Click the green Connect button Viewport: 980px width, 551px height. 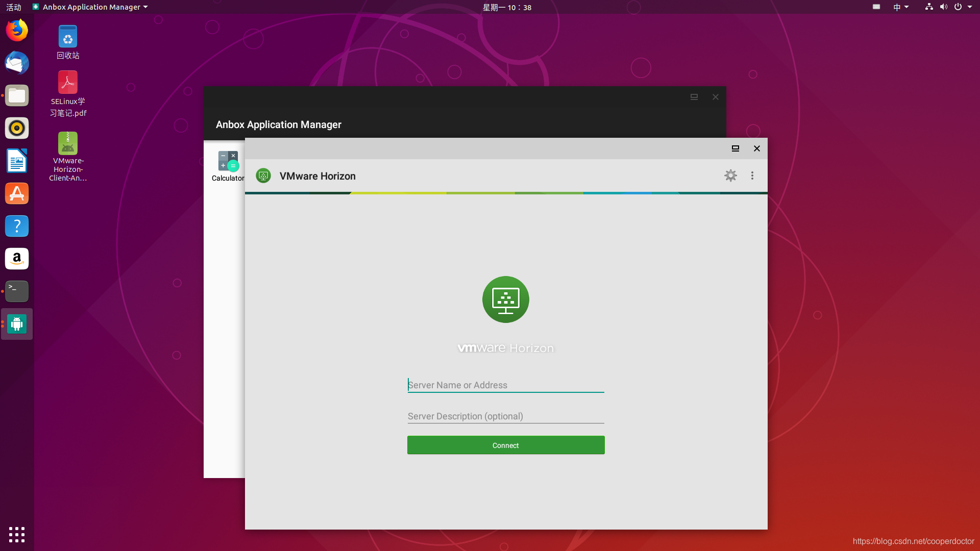pos(506,445)
